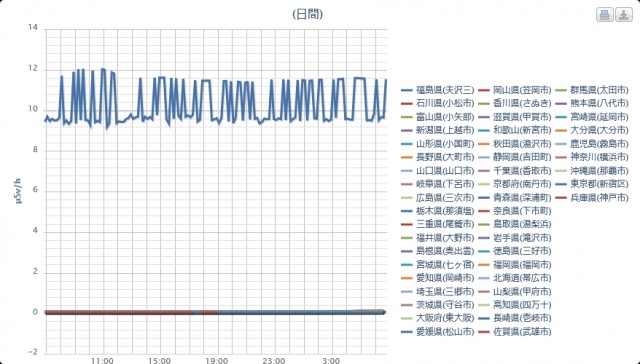Hide the 山形県(小国町) line
Image resolution: width=640 pixels, height=364 pixels.
pos(438,144)
